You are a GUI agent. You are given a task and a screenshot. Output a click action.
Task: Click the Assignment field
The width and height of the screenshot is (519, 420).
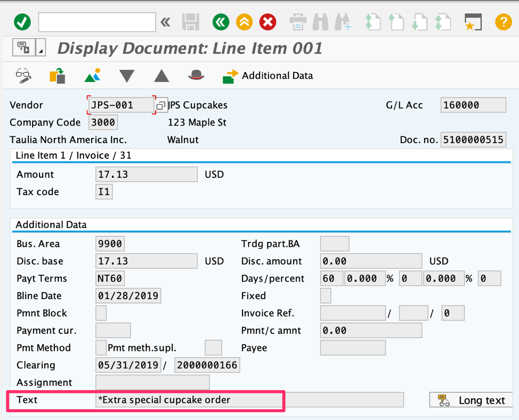click(x=152, y=382)
